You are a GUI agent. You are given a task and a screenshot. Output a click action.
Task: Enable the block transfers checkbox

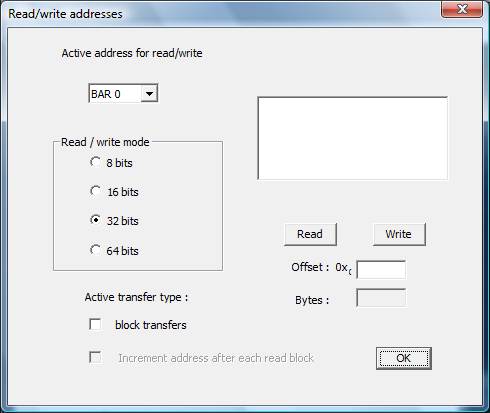click(95, 324)
